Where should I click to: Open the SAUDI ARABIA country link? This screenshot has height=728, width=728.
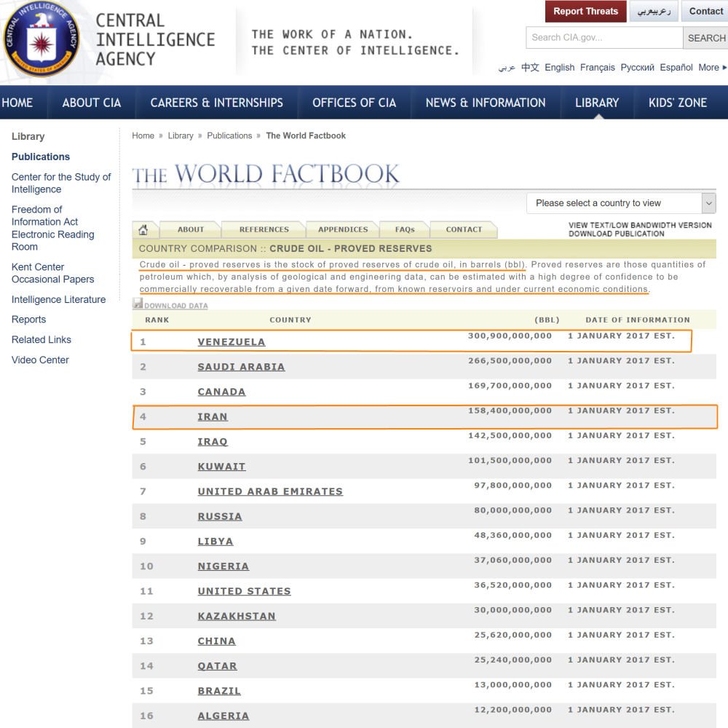click(x=241, y=367)
